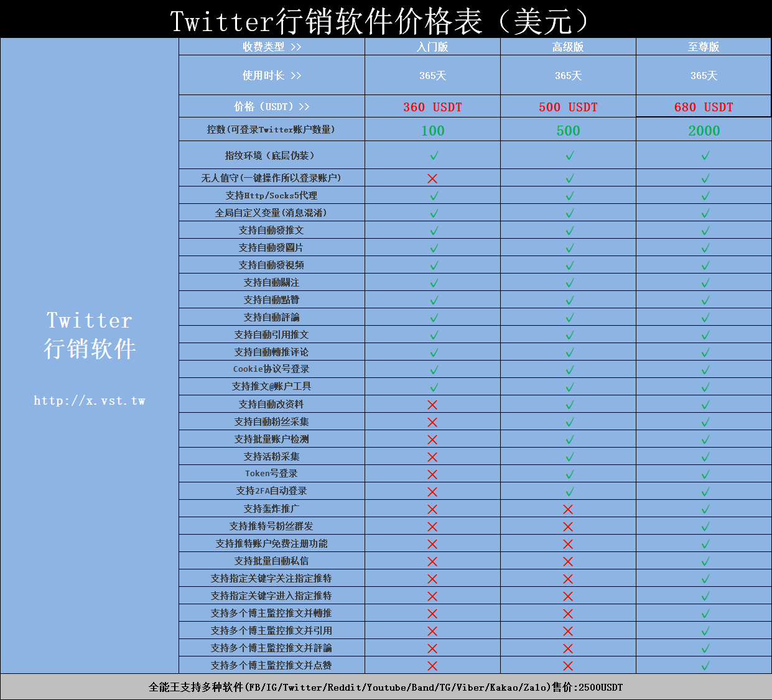
Task: Click 高级版 cross for 支持推特号粉丝群发
Action: (568, 527)
